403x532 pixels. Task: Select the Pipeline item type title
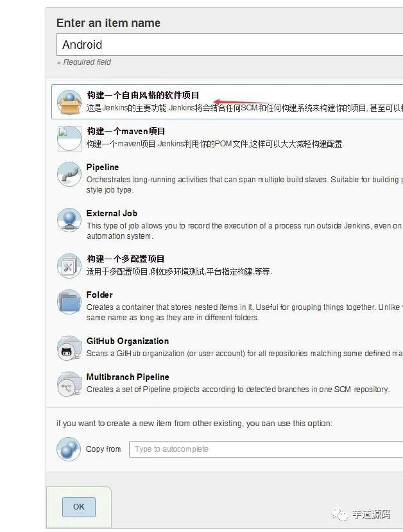103,167
